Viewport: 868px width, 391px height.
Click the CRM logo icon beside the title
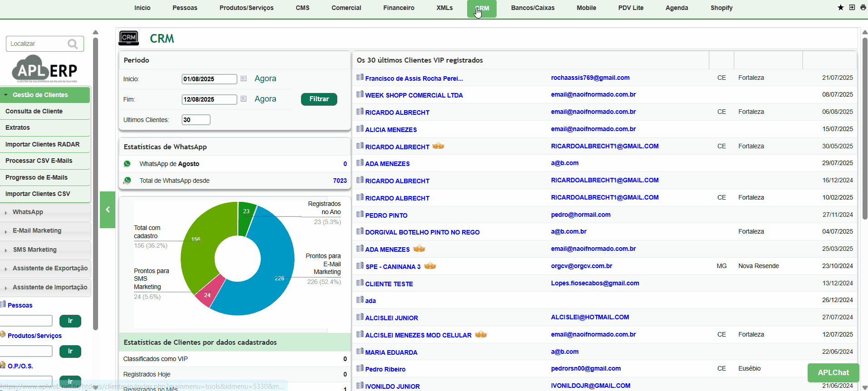129,38
